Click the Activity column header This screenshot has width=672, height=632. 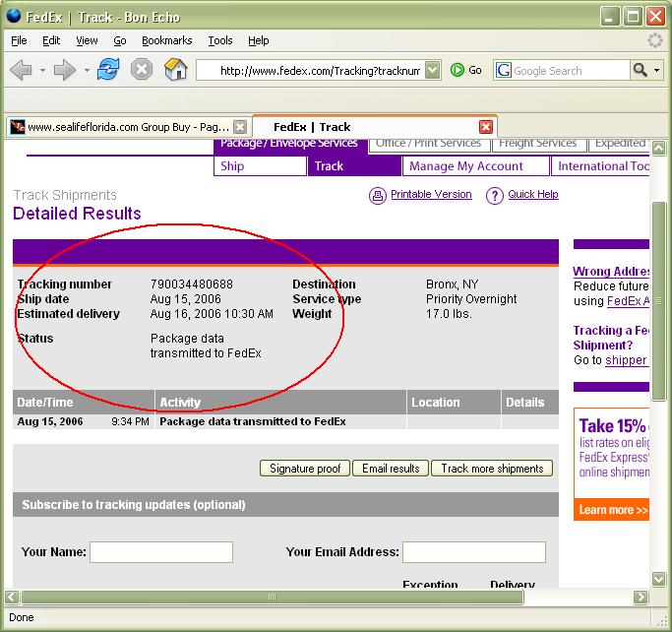280,403
